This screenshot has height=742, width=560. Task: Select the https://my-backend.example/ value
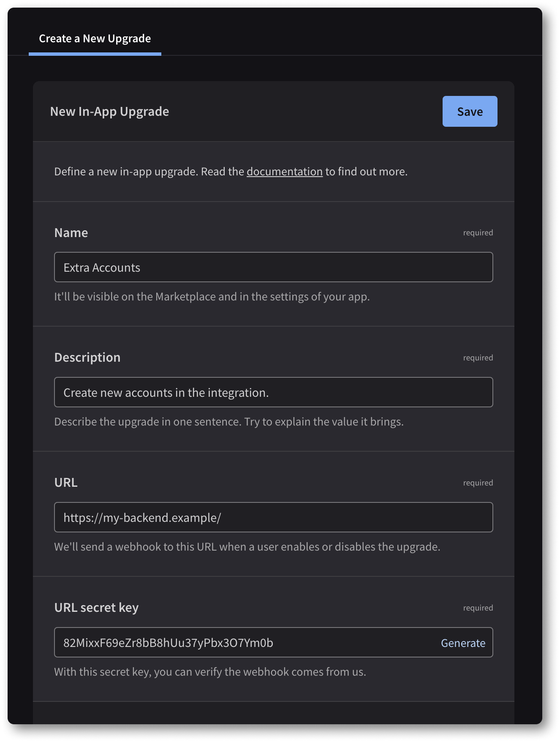click(x=142, y=517)
